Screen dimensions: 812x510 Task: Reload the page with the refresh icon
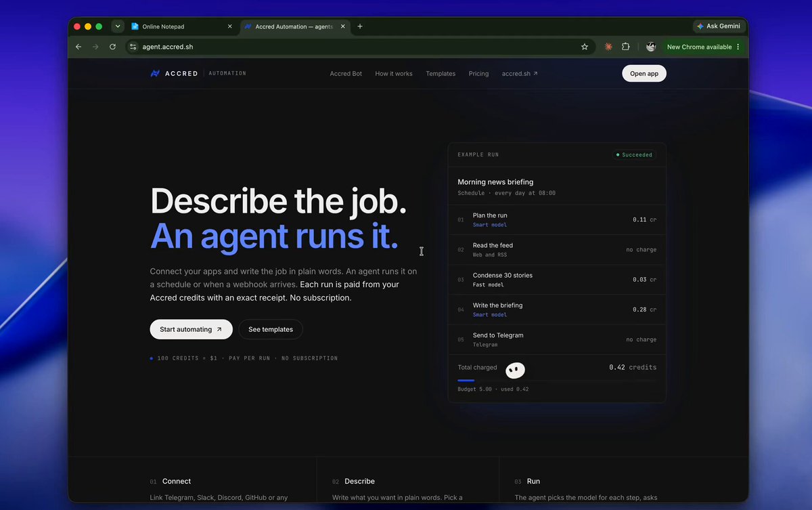[x=112, y=47]
